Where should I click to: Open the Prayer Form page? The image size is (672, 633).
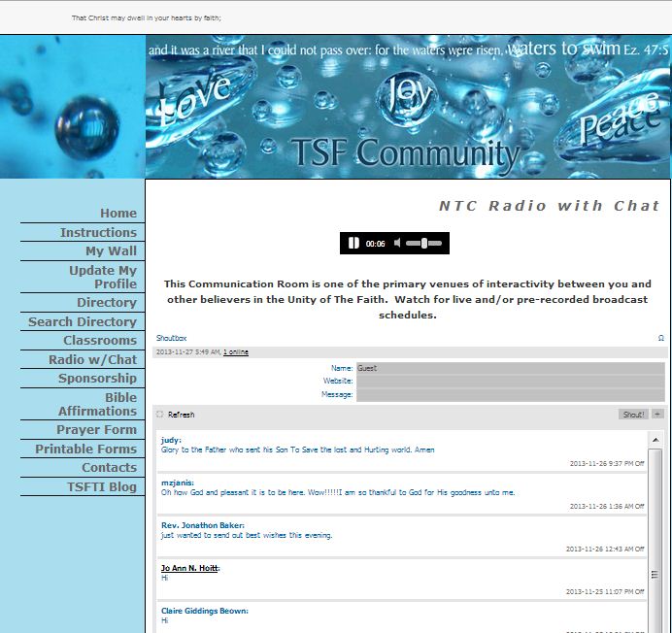pyautogui.click(x=96, y=430)
